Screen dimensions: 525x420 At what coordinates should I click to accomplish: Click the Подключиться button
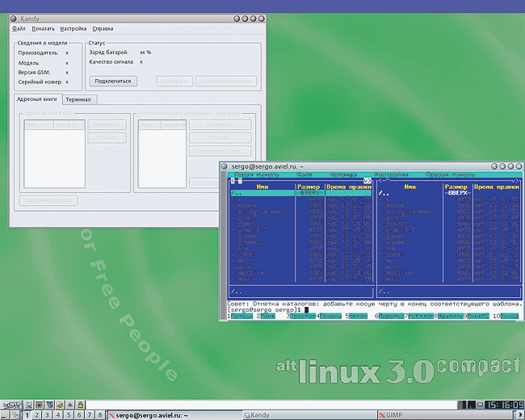coord(113,81)
